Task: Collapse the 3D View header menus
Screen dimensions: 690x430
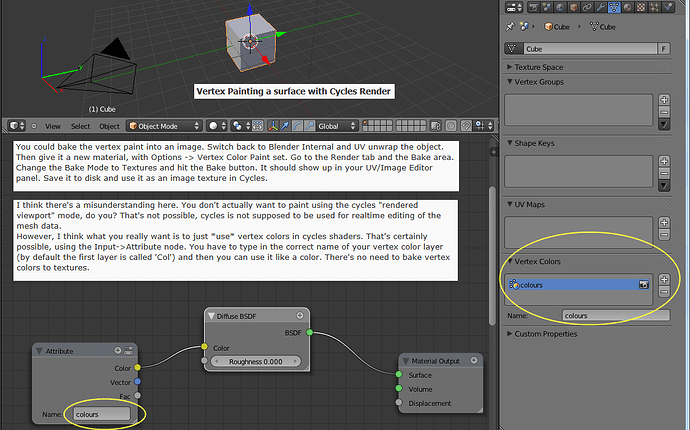Action: point(34,126)
